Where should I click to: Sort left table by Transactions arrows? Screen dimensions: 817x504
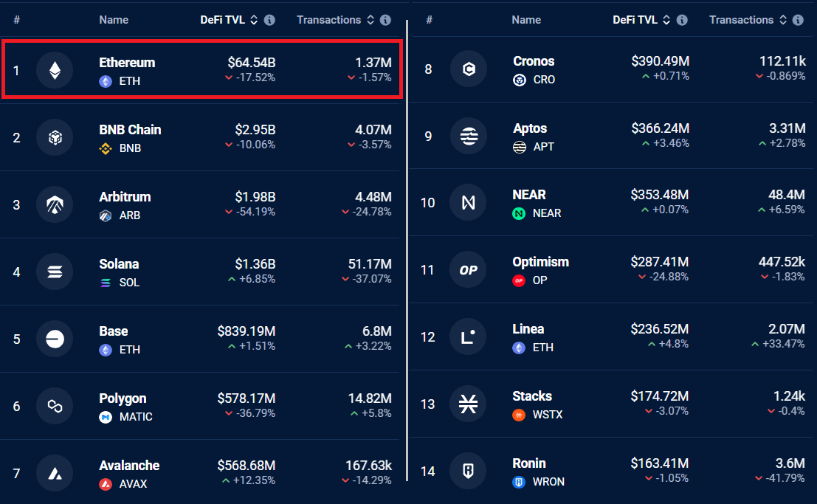(370, 20)
